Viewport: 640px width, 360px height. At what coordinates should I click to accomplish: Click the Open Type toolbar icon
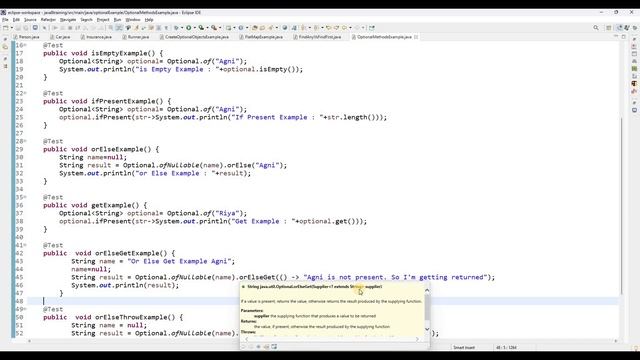[255, 28]
